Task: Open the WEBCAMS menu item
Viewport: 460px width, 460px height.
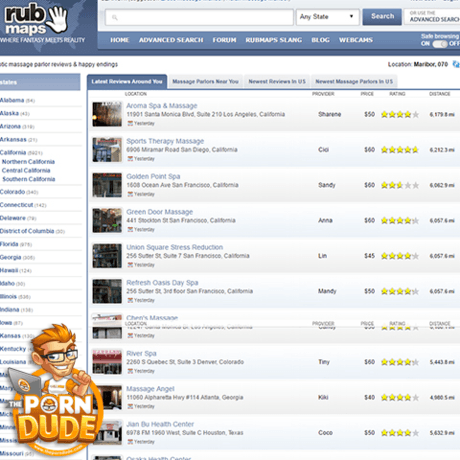Action: click(356, 40)
